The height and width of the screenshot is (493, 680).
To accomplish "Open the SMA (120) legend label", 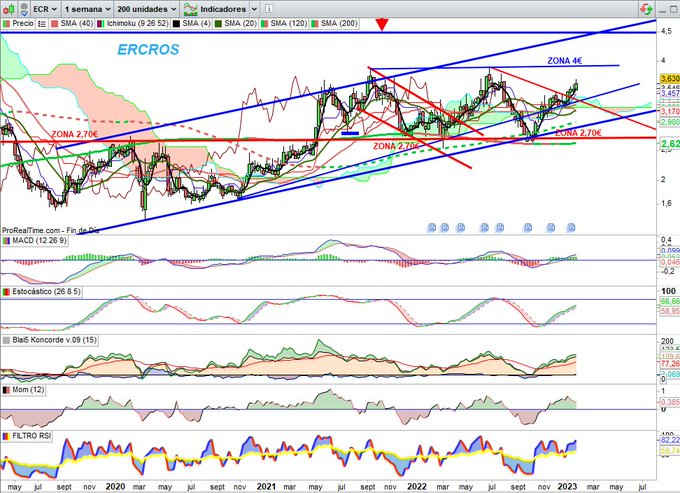I will click(x=288, y=23).
